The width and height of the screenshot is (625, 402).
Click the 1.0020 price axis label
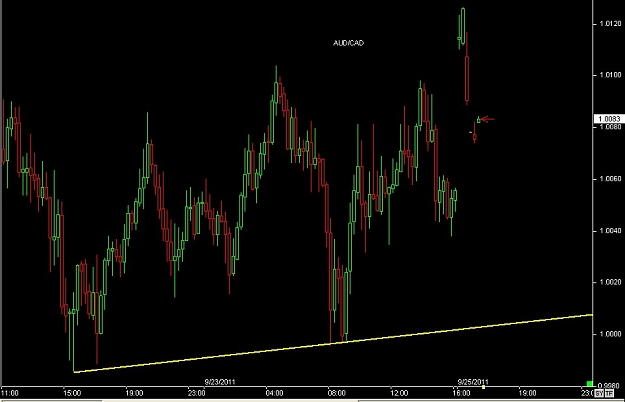610,282
